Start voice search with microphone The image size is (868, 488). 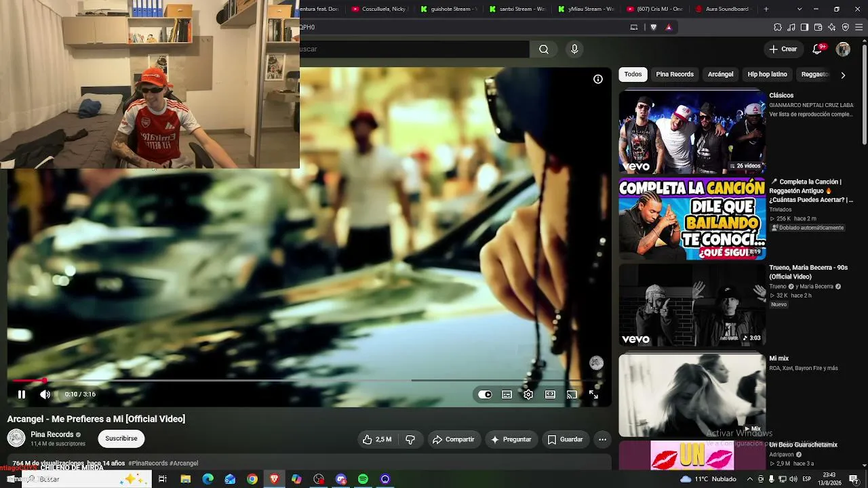point(574,49)
